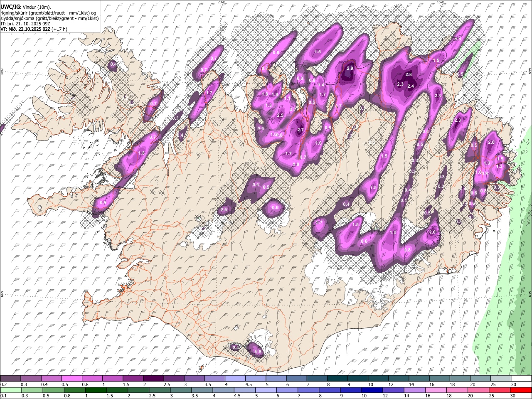Image resolution: width=532 pixels, height=399 pixels.
Task: Select the bright red lower legend swatch labeled 30
Action: coord(521,390)
